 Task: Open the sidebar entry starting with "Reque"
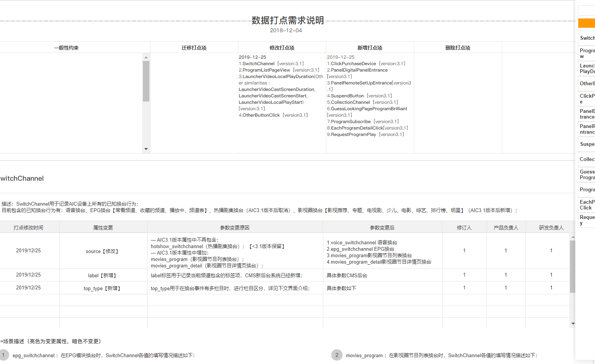click(x=587, y=220)
